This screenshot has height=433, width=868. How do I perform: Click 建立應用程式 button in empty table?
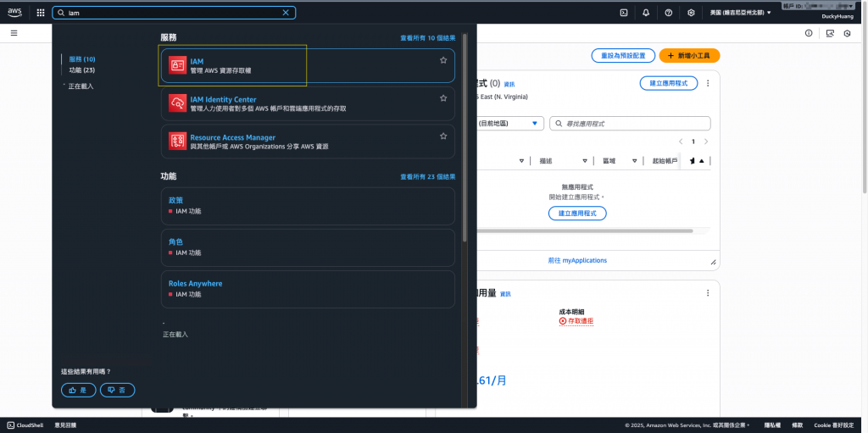pos(577,214)
